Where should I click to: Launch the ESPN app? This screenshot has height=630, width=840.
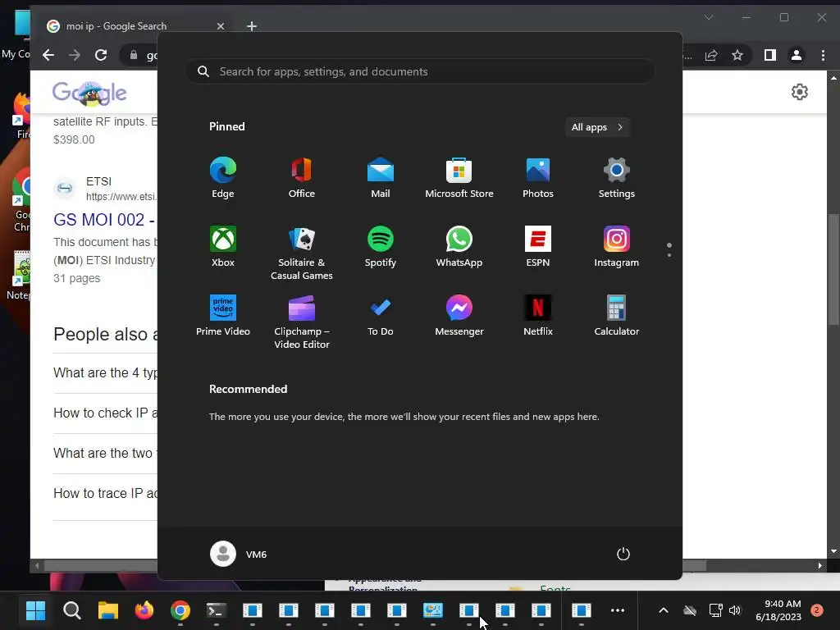[x=538, y=247]
